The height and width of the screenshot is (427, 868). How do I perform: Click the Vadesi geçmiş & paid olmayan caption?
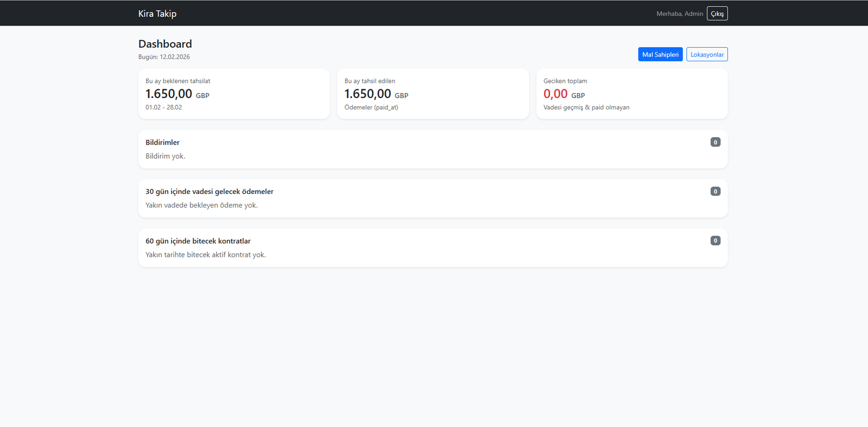coord(586,107)
